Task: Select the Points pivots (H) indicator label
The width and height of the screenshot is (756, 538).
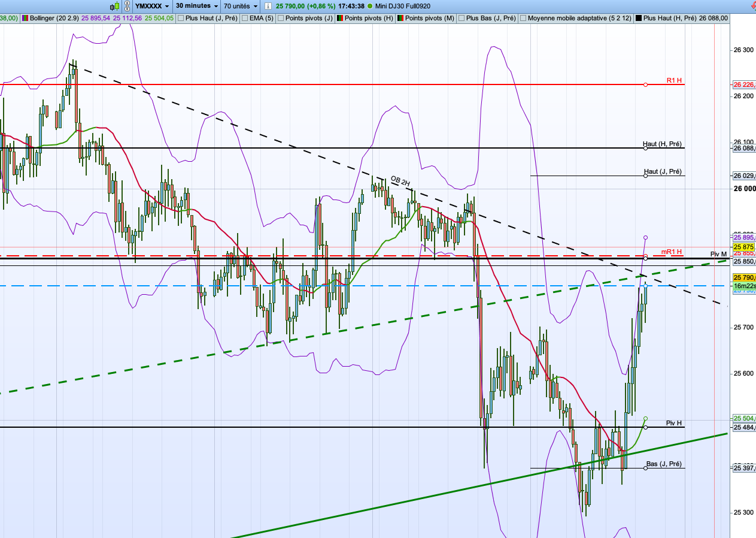Action: coord(369,18)
